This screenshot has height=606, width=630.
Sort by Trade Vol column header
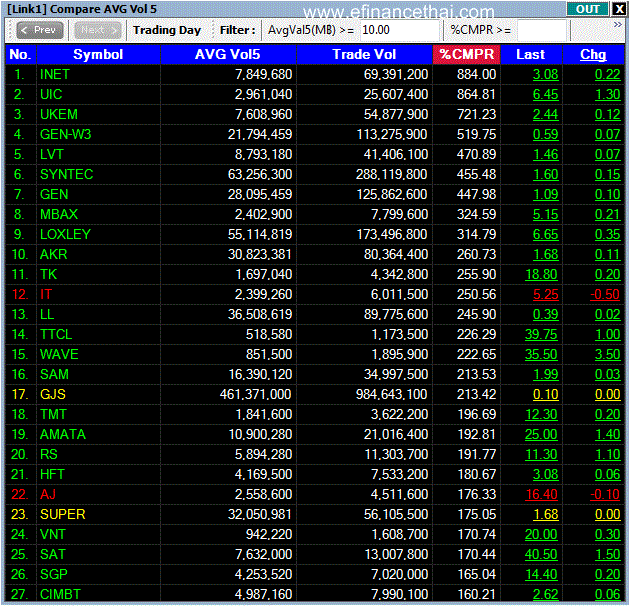364,54
